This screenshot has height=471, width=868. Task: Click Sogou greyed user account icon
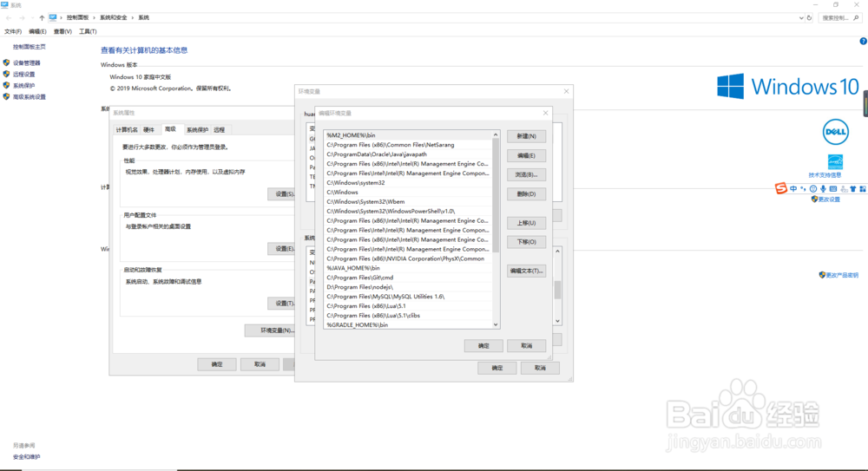844,189
